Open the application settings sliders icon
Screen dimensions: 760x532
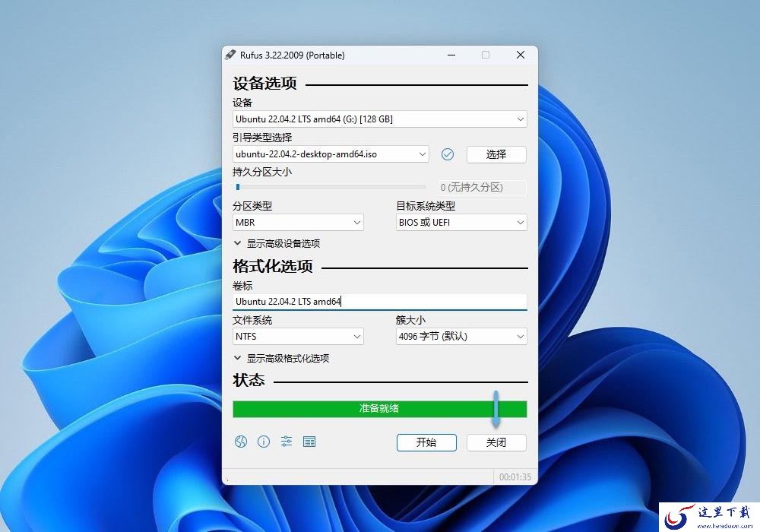point(287,442)
